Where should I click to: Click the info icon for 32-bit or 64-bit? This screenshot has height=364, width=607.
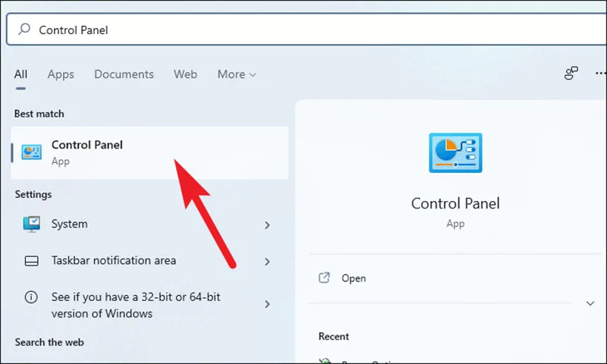(31, 297)
